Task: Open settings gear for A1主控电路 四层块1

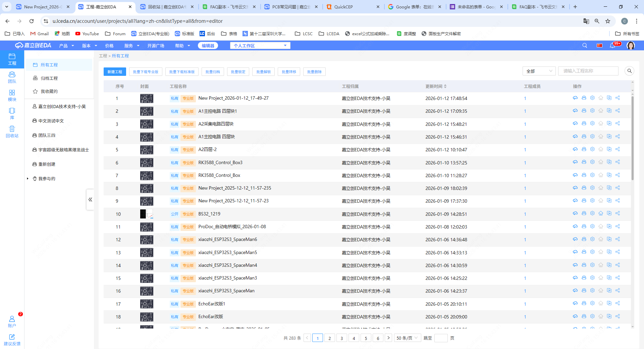Action: (x=592, y=111)
